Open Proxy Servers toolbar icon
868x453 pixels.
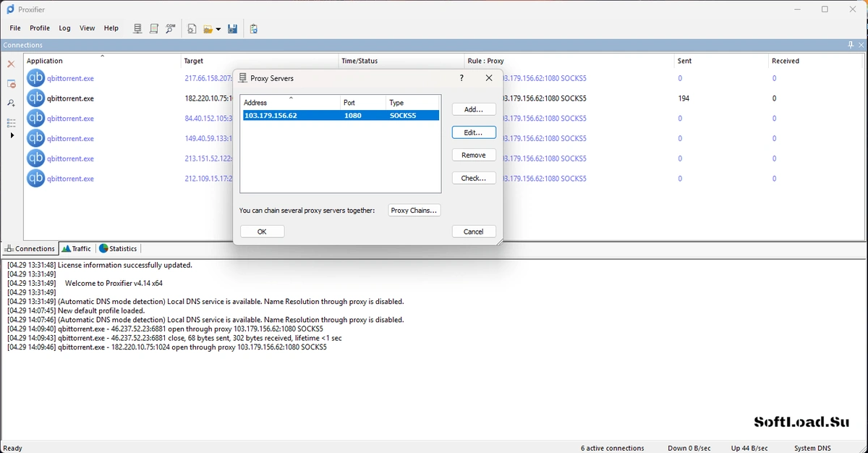(x=137, y=28)
